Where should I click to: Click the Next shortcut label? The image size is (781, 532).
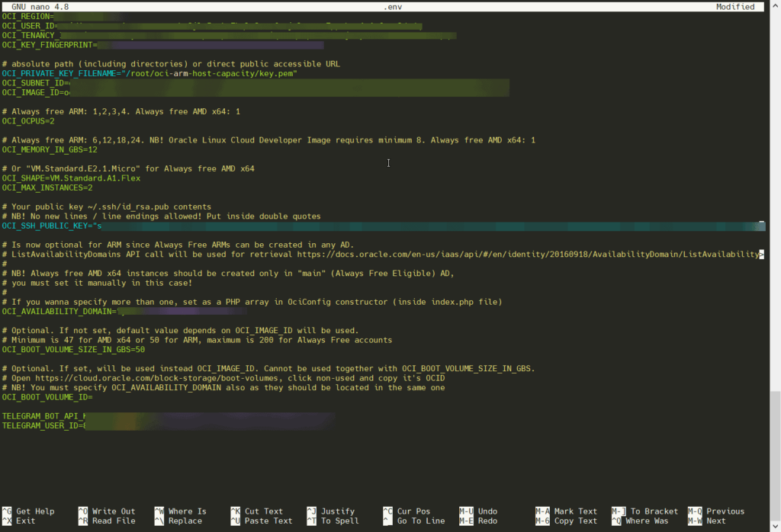(x=715, y=521)
